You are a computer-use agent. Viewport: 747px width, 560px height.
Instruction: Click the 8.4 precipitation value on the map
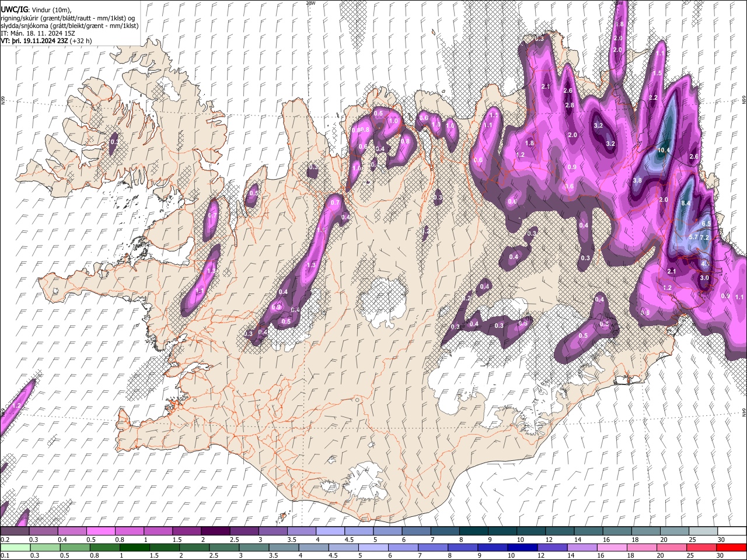click(686, 203)
